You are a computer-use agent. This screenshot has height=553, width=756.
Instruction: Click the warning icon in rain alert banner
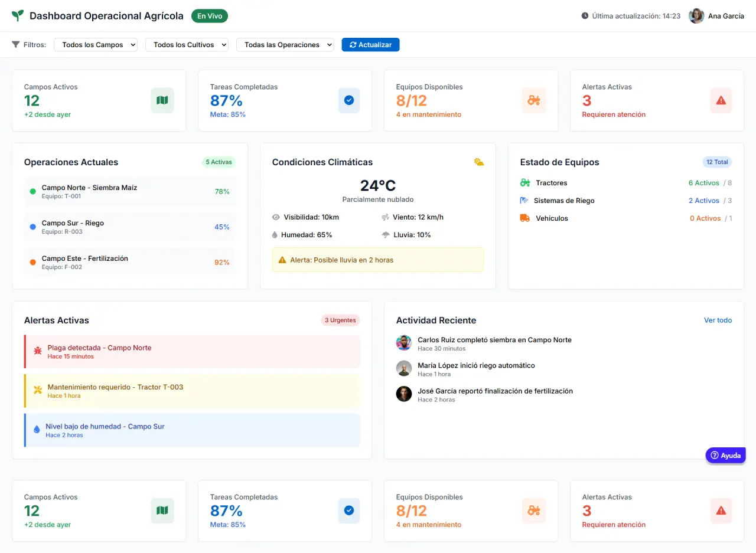click(282, 260)
